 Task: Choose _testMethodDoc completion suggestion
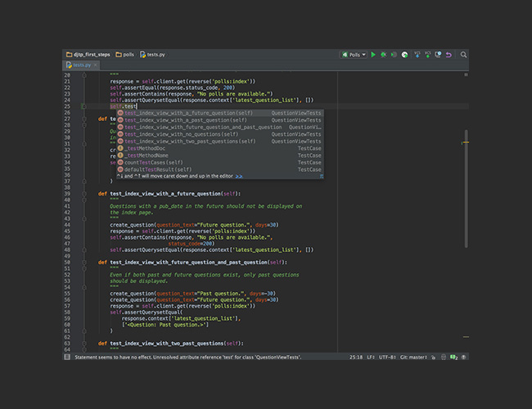point(220,149)
